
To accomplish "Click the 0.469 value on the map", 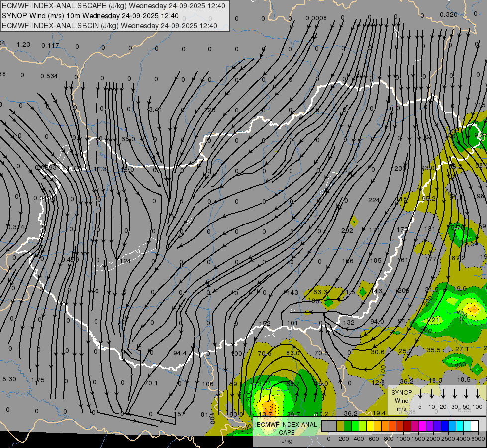I will pyautogui.click(x=70, y=260).
